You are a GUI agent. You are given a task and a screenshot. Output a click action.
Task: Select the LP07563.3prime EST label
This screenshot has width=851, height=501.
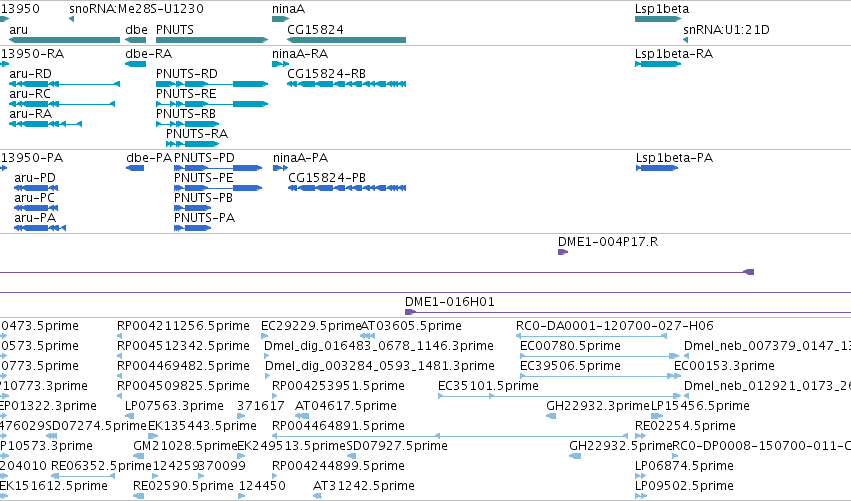point(174,407)
